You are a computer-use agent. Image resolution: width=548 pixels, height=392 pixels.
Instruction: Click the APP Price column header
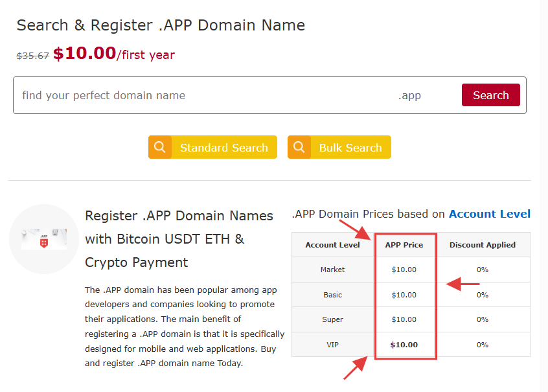click(405, 244)
